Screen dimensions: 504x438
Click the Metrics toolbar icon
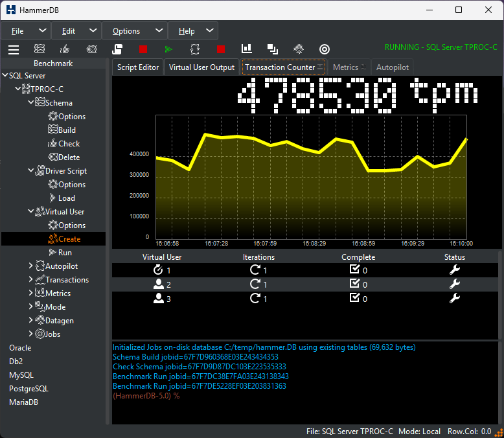tap(273, 49)
